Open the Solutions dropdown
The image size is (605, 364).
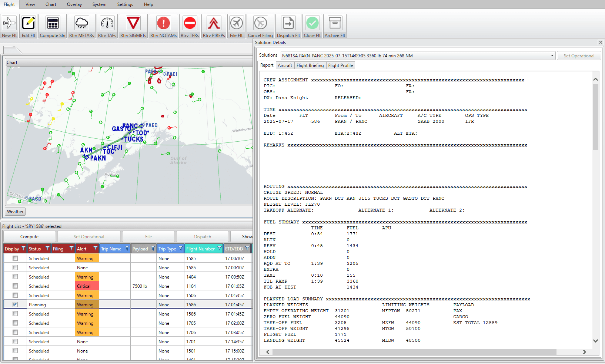553,55
